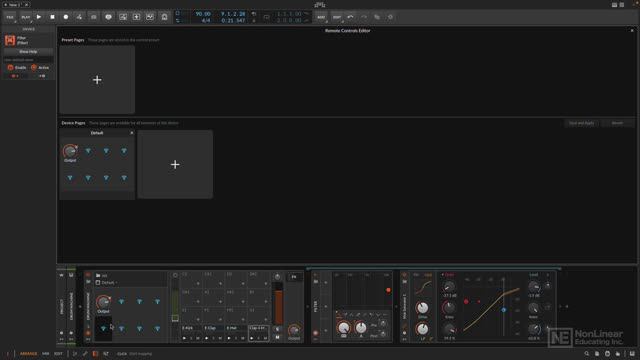Open the EDIT menu
Screen dimensions: 640x360
tap(337, 17)
